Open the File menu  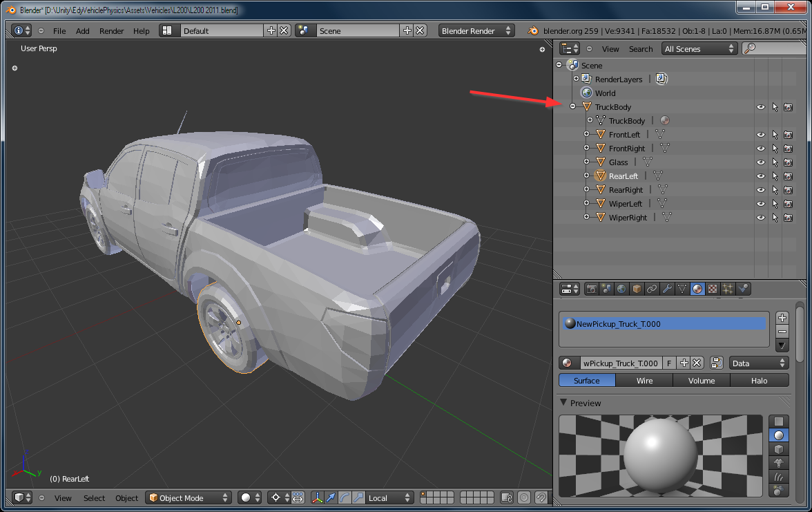[x=59, y=31]
